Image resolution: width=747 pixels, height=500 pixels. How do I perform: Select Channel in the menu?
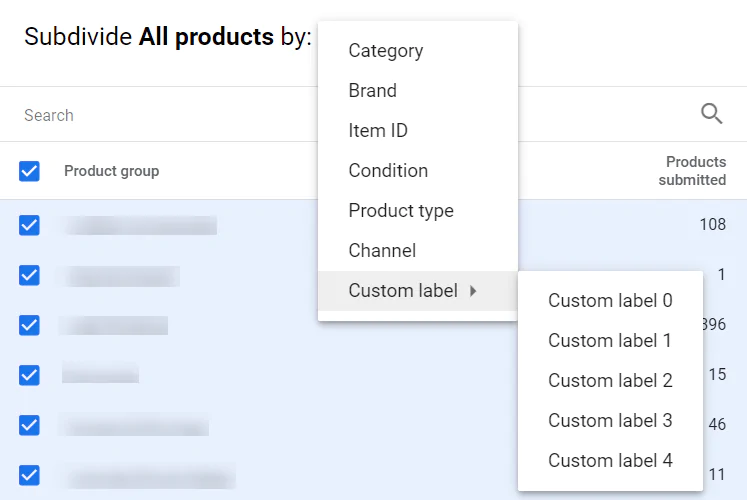(x=382, y=251)
